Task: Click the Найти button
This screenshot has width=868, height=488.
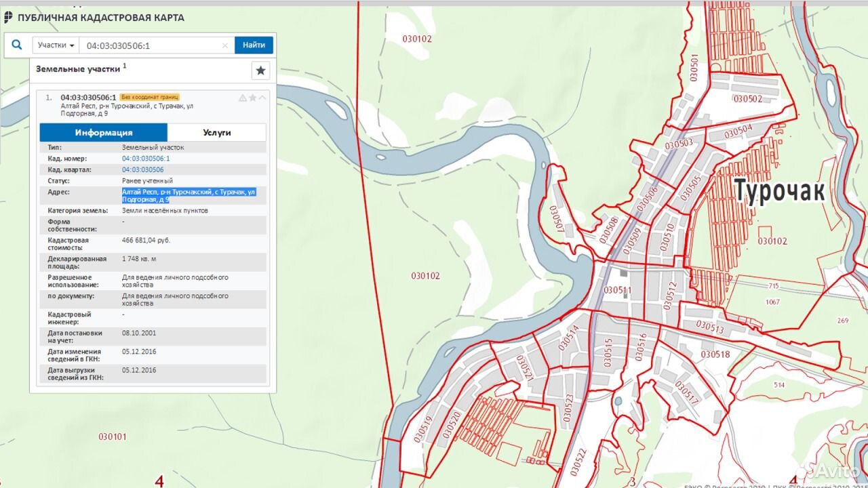Action: [x=254, y=45]
